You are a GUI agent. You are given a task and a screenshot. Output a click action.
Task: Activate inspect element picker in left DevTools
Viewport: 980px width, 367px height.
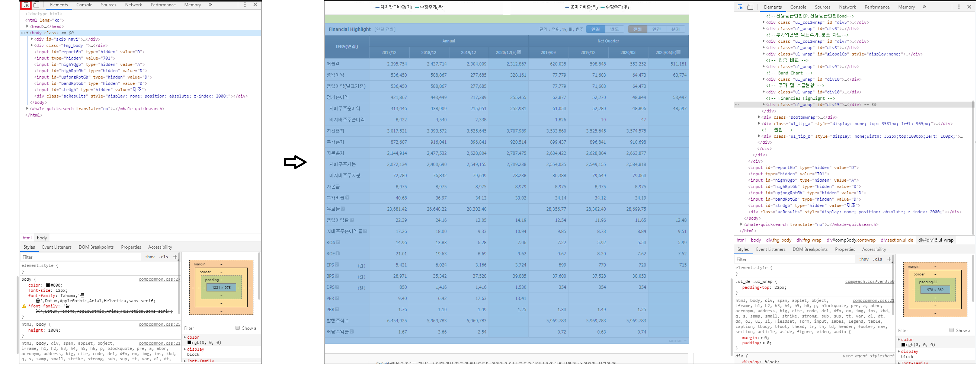[26, 5]
